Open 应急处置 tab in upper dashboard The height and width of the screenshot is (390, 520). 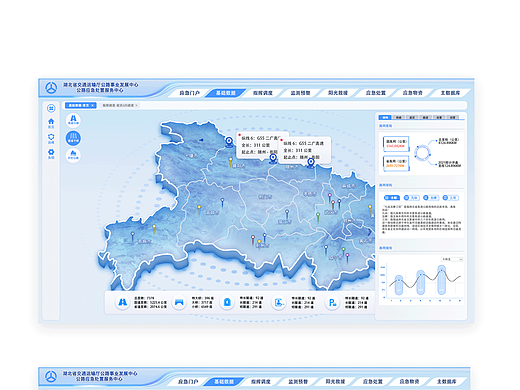click(x=376, y=93)
